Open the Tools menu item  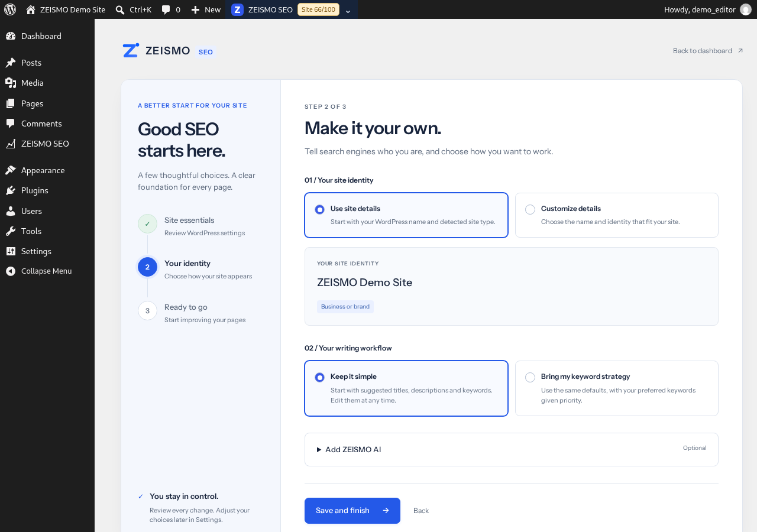pos(47,231)
